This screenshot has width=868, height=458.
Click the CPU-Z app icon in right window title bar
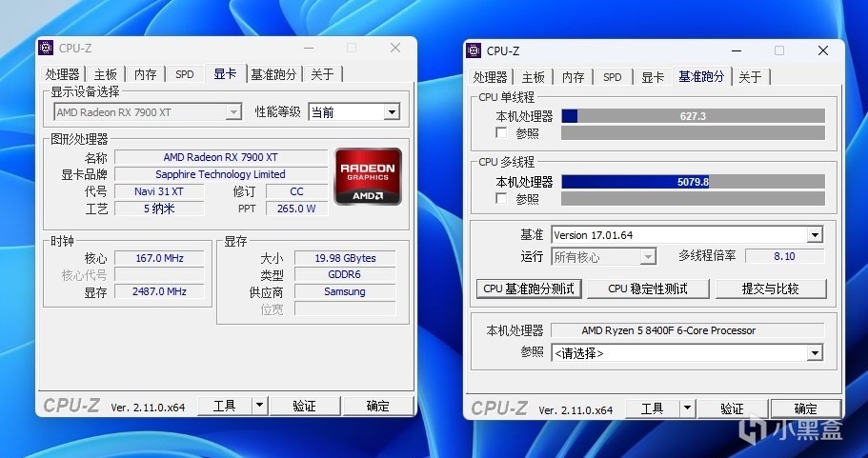(x=474, y=50)
